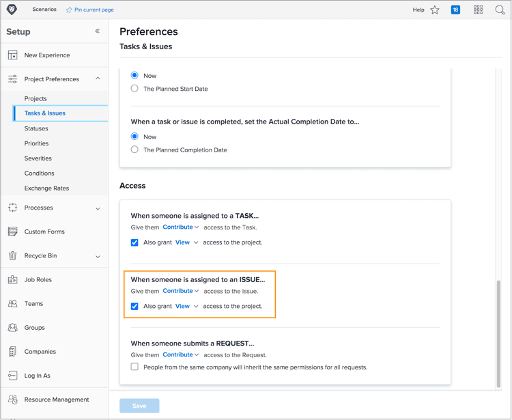Click the Recycle Bin trash icon
512x420 pixels.
tap(13, 255)
